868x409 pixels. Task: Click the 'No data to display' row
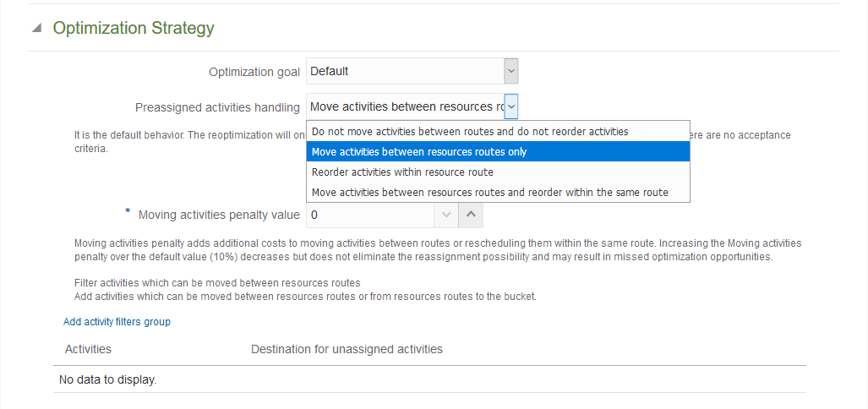coord(108,380)
